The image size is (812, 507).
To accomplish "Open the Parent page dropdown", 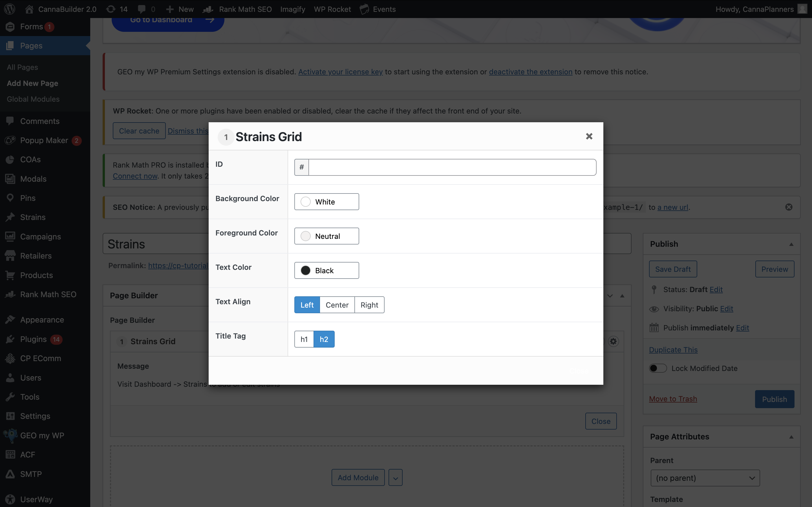I will point(705,478).
